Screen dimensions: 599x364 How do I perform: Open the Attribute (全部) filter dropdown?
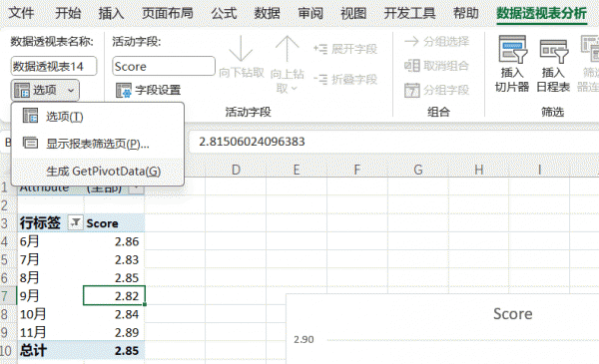click(136, 188)
